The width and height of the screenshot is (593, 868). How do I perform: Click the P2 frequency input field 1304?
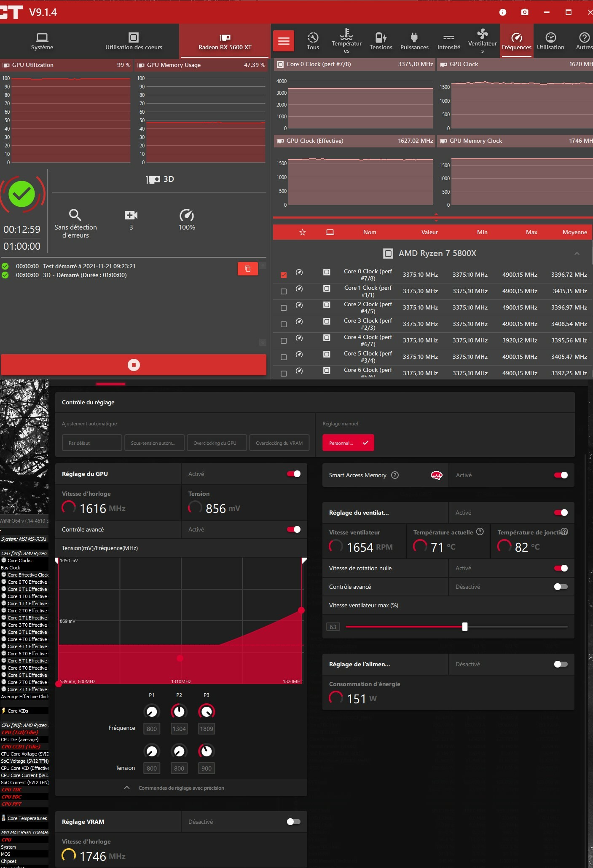[x=179, y=729]
